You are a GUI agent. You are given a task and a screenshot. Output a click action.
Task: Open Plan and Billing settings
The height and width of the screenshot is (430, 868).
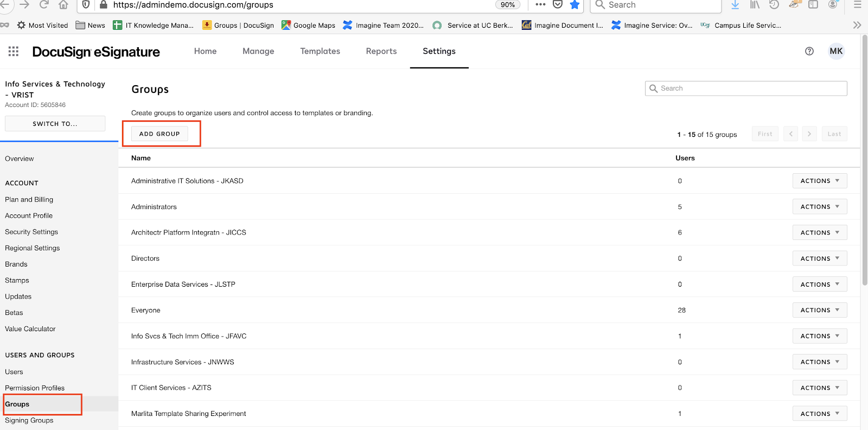point(29,199)
